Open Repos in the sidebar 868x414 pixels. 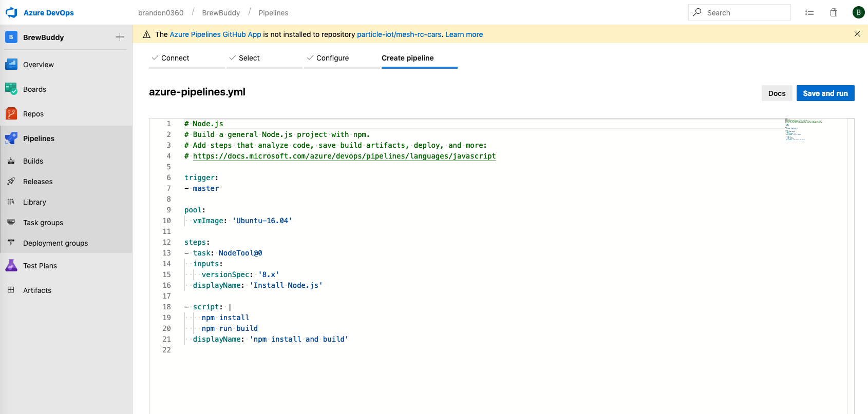(66, 114)
